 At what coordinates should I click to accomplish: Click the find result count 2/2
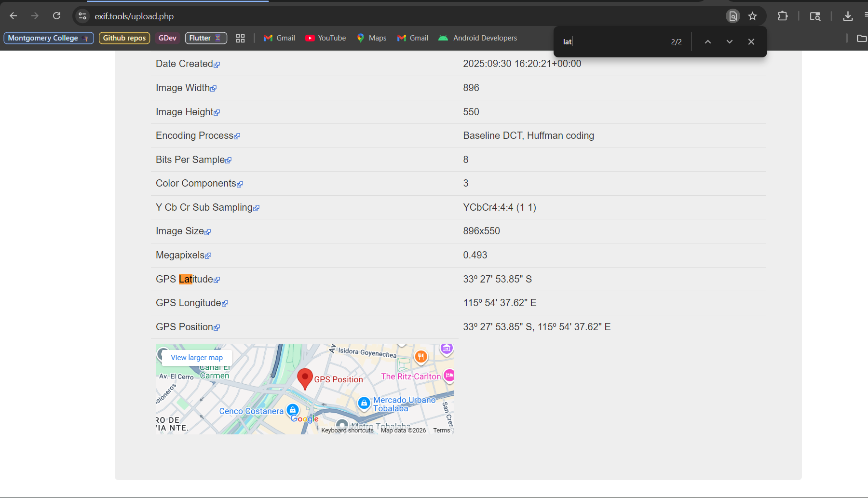[x=676, y=42]
